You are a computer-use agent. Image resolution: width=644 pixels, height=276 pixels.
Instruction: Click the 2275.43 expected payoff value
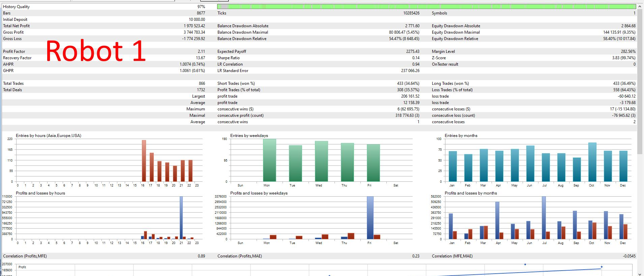click(x=413, y=51)
